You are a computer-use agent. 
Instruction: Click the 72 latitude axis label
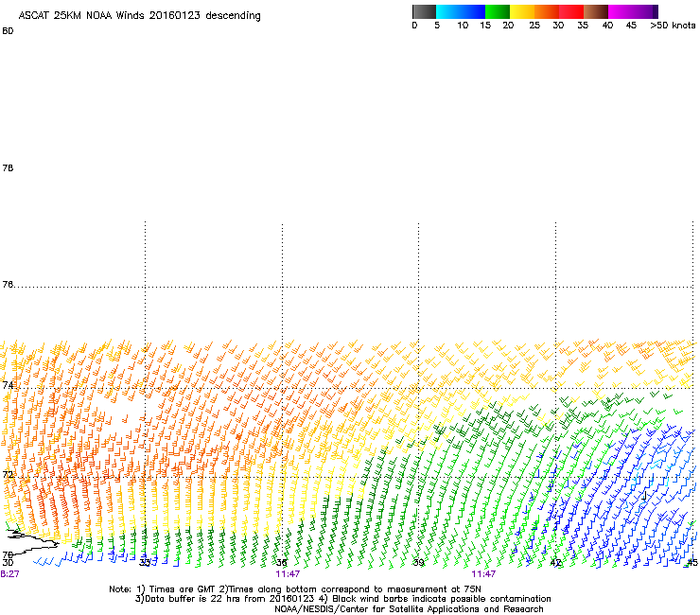pyautogui.click(x=8, y=474)
